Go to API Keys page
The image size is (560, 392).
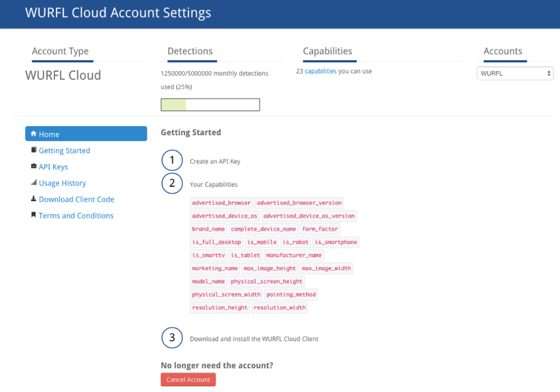click(x=53, y=167)
